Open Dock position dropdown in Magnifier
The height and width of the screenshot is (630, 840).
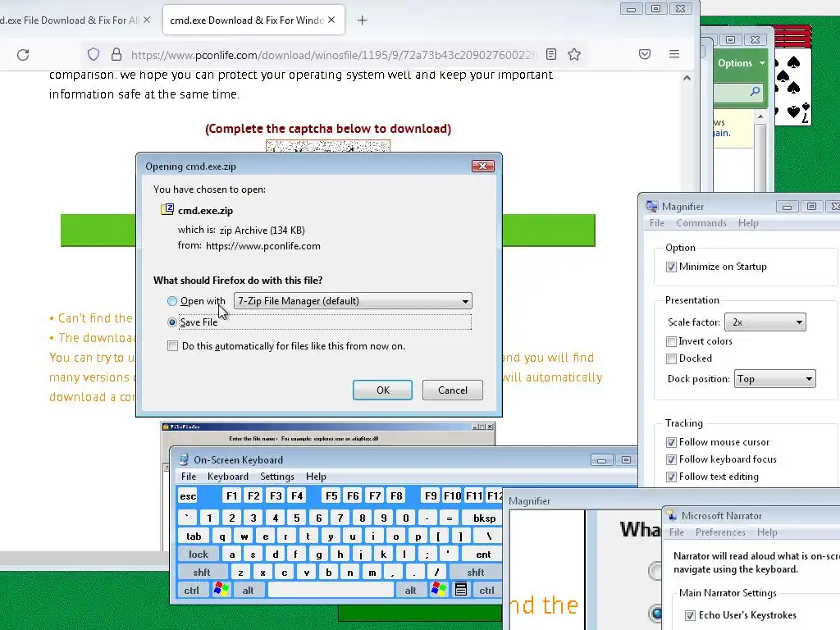[x=774, y=379]
